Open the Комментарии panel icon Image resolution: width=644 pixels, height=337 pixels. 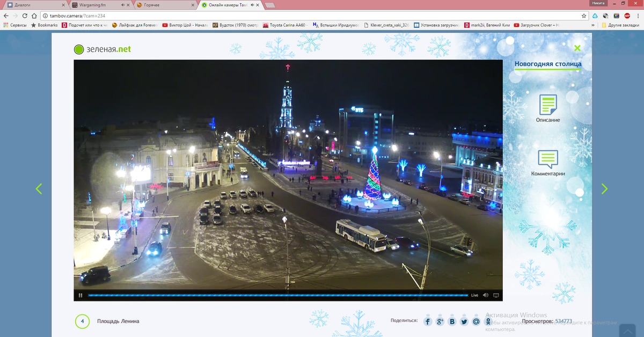point(548,159)
